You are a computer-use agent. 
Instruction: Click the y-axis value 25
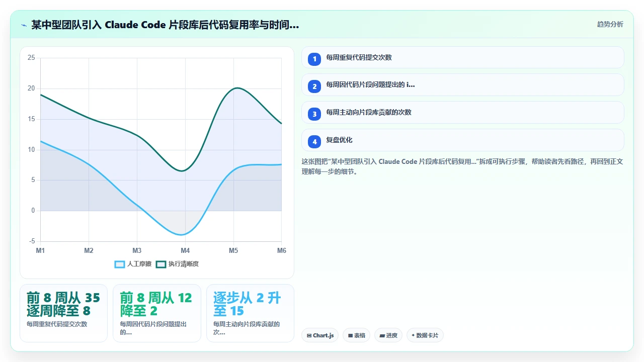(31, 58)
